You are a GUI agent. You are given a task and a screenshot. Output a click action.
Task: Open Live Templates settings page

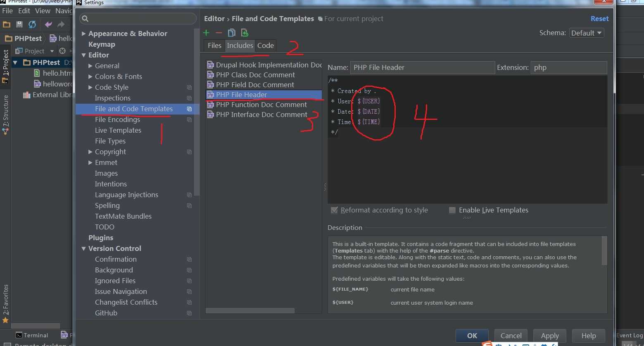pos(118,130)
